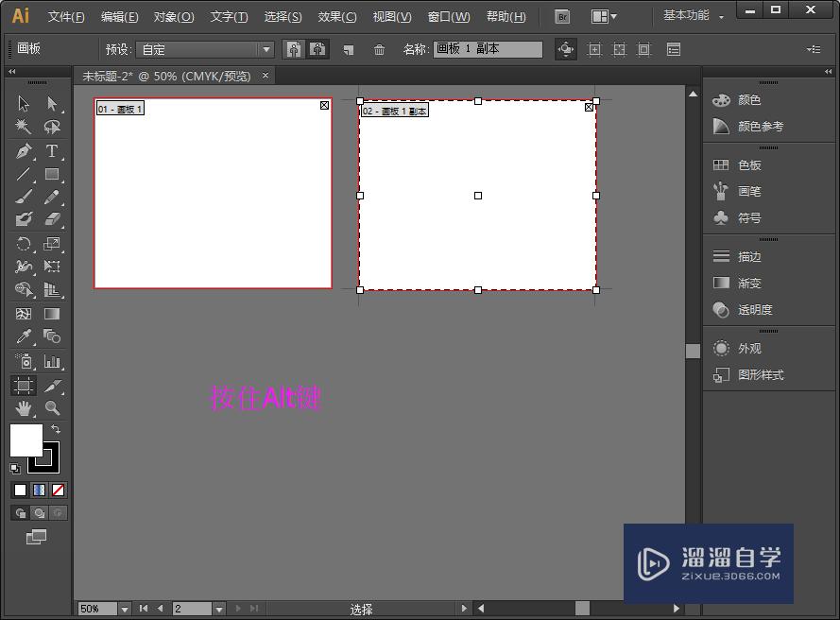Open the arrange documents dropdown
This screenshot has width=840, height=620.
pyautogui.click(x=604, y=17)
